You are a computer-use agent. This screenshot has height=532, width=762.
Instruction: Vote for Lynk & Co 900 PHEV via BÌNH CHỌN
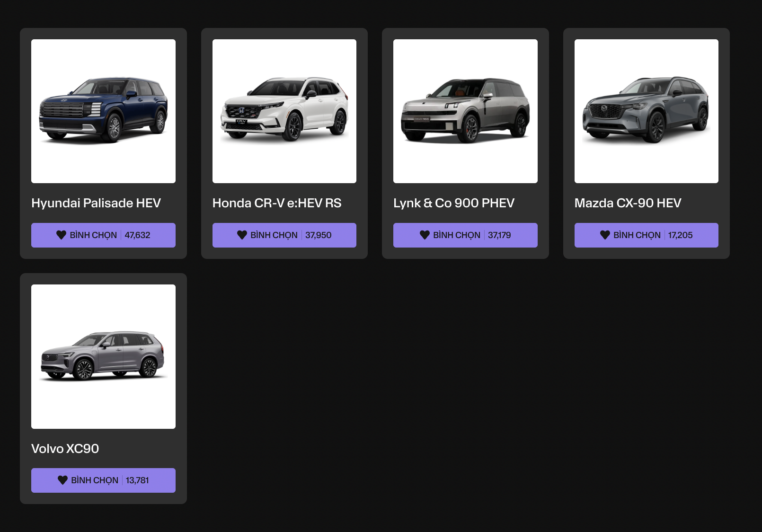pyautogui.click(x=465, y=235)
